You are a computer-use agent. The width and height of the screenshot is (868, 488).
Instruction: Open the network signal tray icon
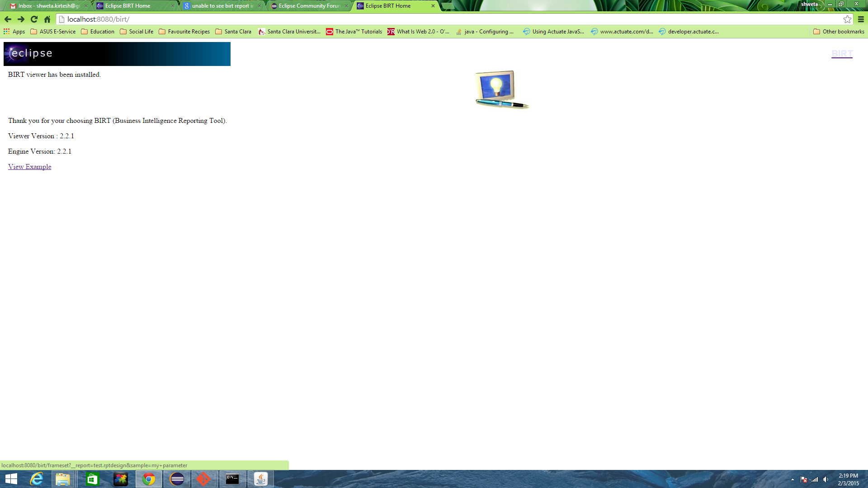click(x=815, y=479)
